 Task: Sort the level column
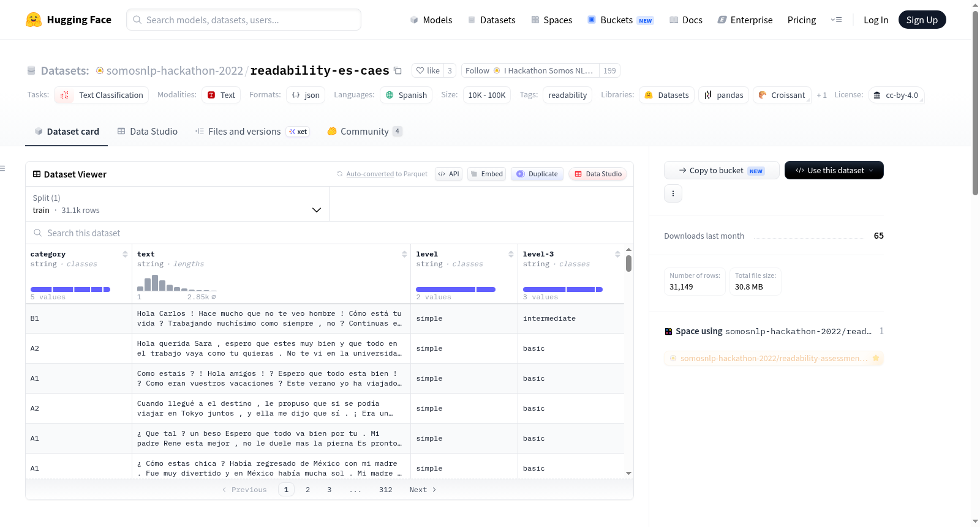511,254
